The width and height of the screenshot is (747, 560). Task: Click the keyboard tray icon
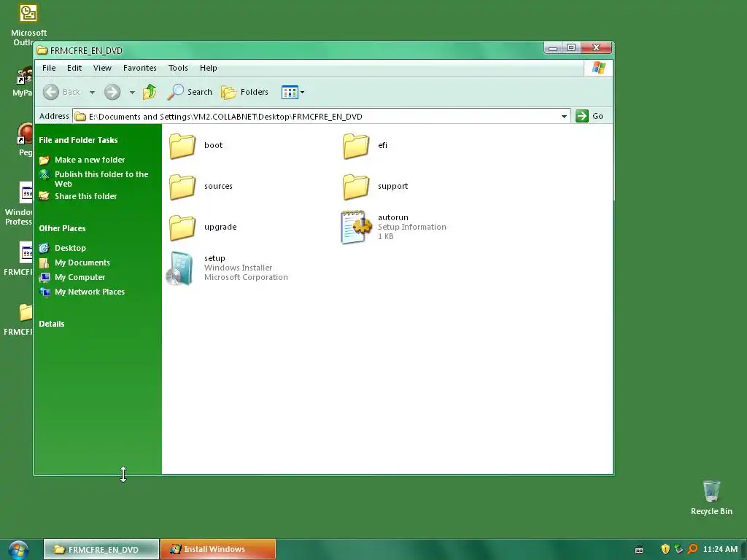click(639, 550)
